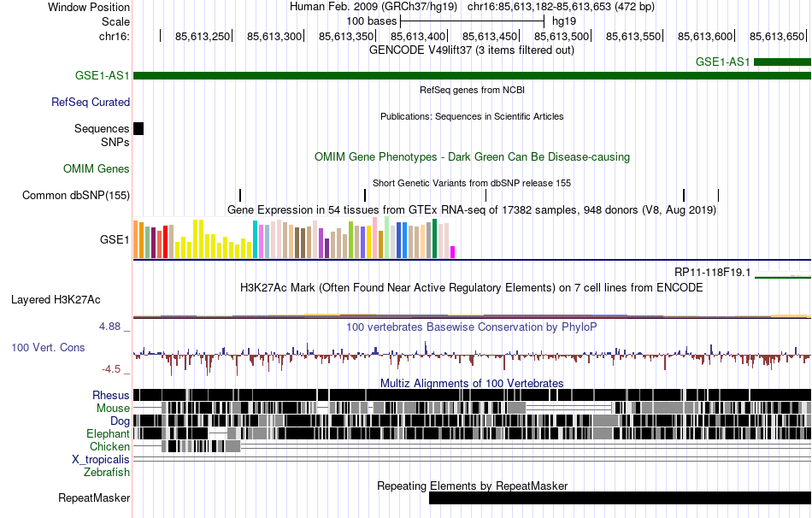Click the GTEx Gene Expression track title
The image size is (812, 518).
(x=472, y=210)
